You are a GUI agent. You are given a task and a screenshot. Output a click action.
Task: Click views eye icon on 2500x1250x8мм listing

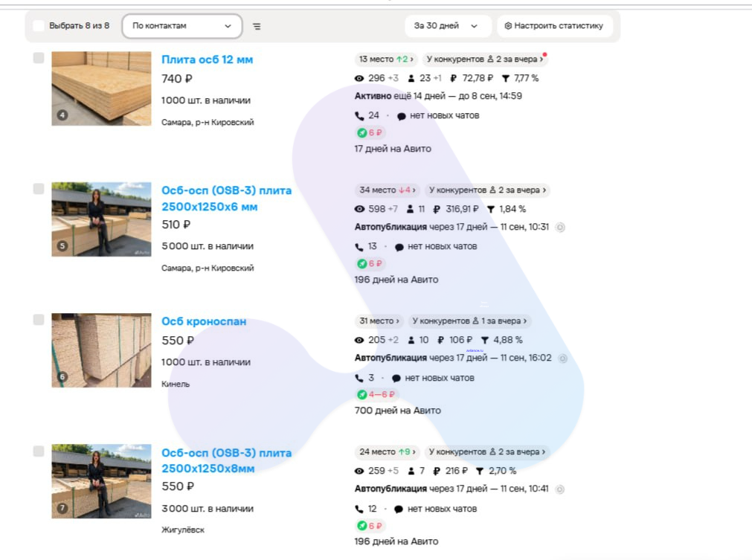point(359,472)
